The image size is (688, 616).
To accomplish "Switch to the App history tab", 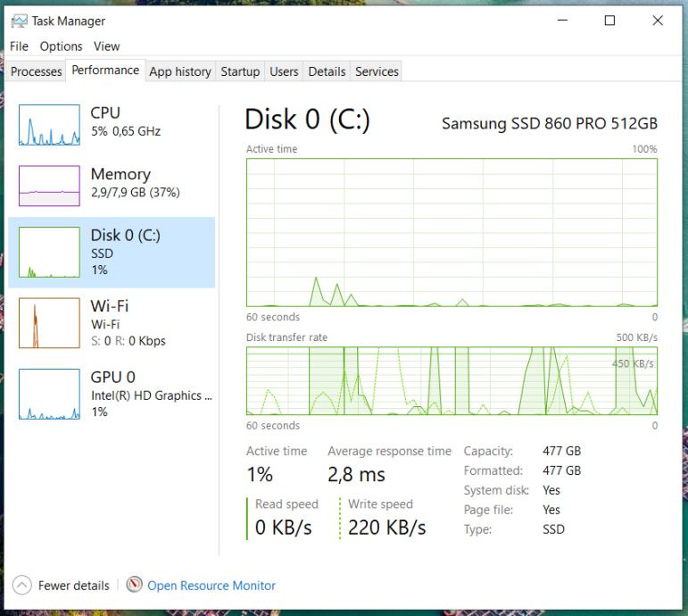I will coord(180,71).
